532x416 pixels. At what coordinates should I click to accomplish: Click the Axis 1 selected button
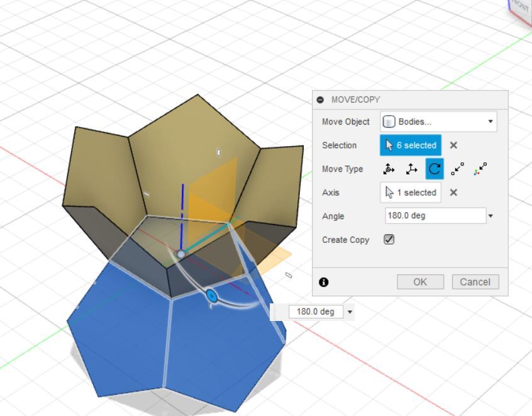(x=411, y=193)
